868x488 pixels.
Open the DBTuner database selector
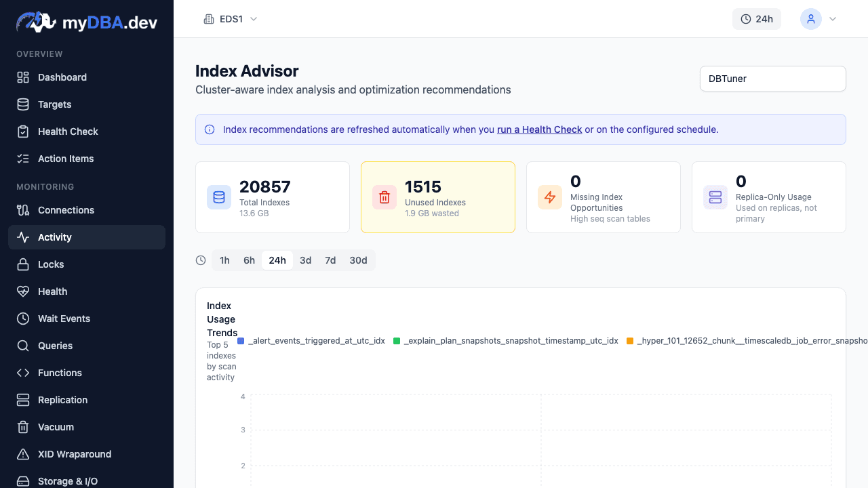click(772, 79)
